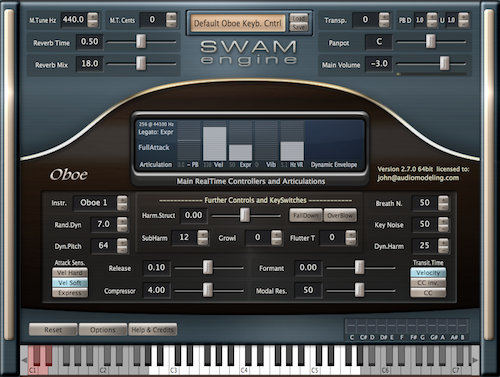
Task: Select Vel Hard attack sensitivity
Action: tap(70, 273)
